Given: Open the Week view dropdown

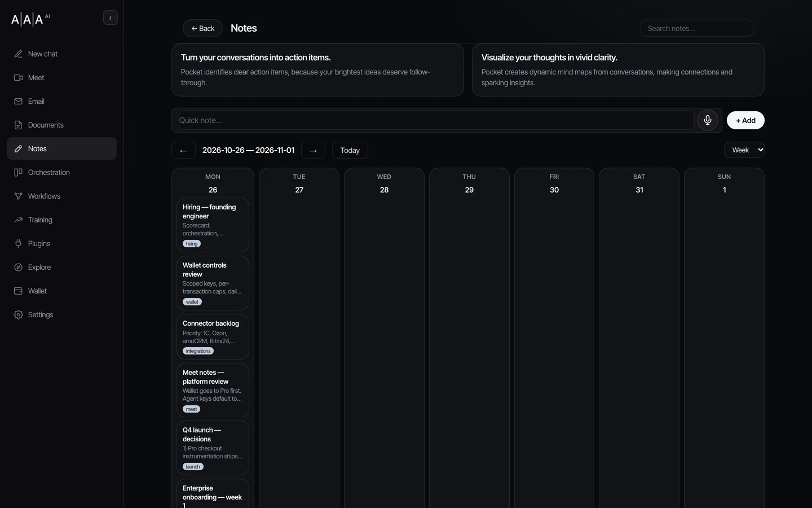Looking at the screenshot, I should click(x=744, y=150).
